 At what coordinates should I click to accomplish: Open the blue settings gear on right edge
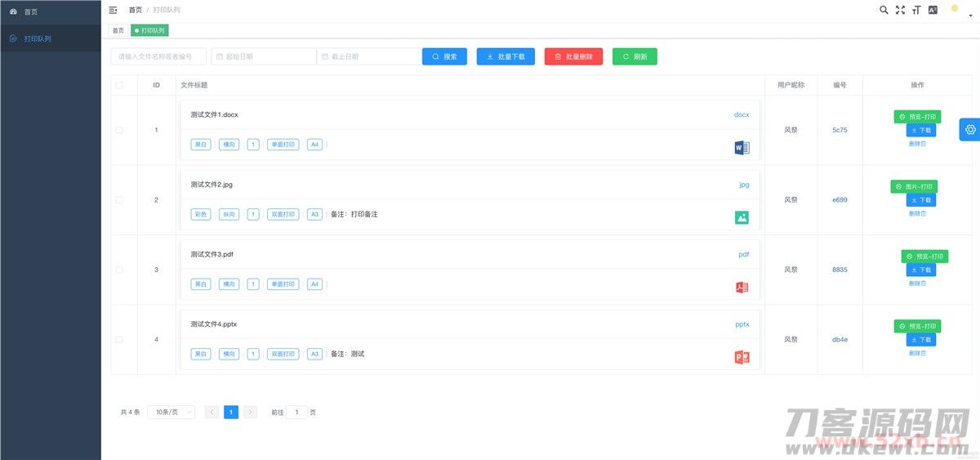coord(970,129)
